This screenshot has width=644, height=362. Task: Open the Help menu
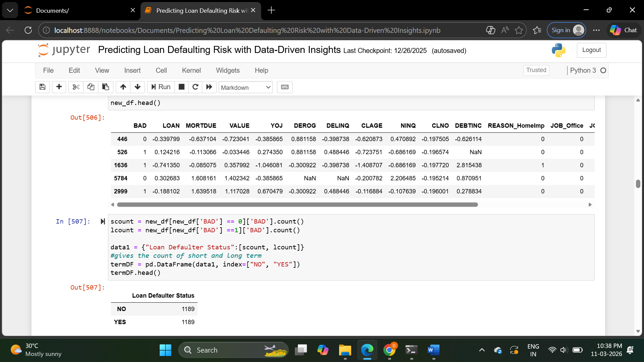click(261, 70)
